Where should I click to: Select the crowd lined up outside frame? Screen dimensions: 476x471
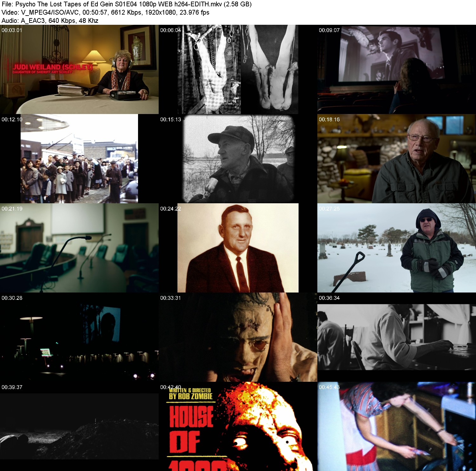tap(79, 159)
